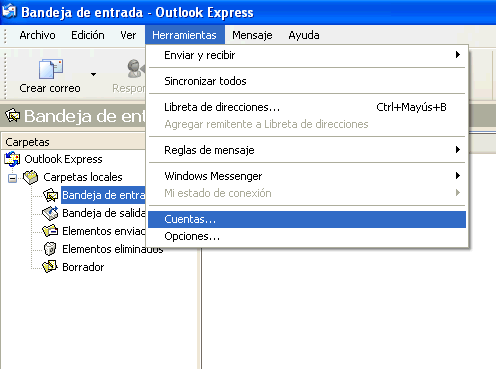This screenshot has height=369, width=496.
Task: Click the Elementos enviados folder icon
Action: pos(50,231)
